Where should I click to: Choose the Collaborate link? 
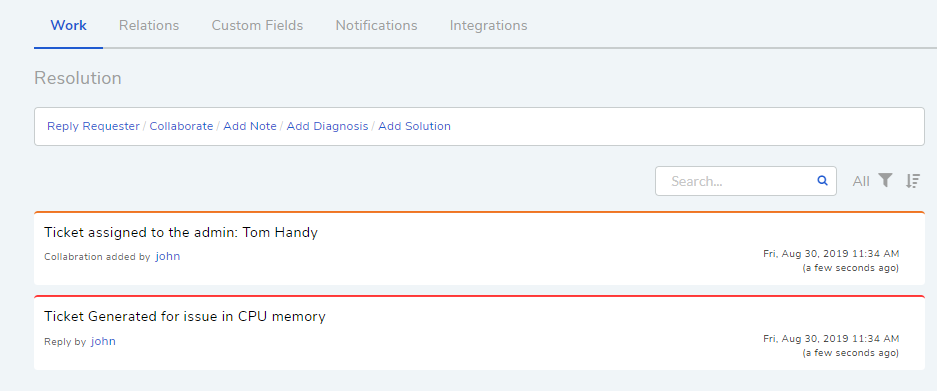181,126
